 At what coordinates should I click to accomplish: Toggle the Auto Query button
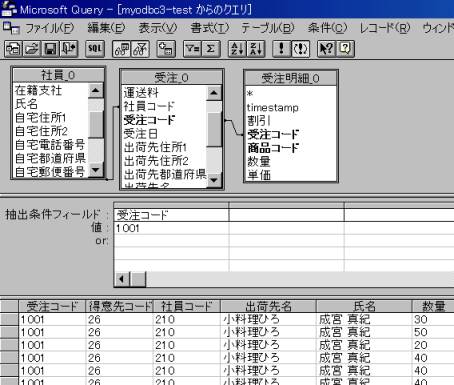pyautogui.click(x=300, y=49)
